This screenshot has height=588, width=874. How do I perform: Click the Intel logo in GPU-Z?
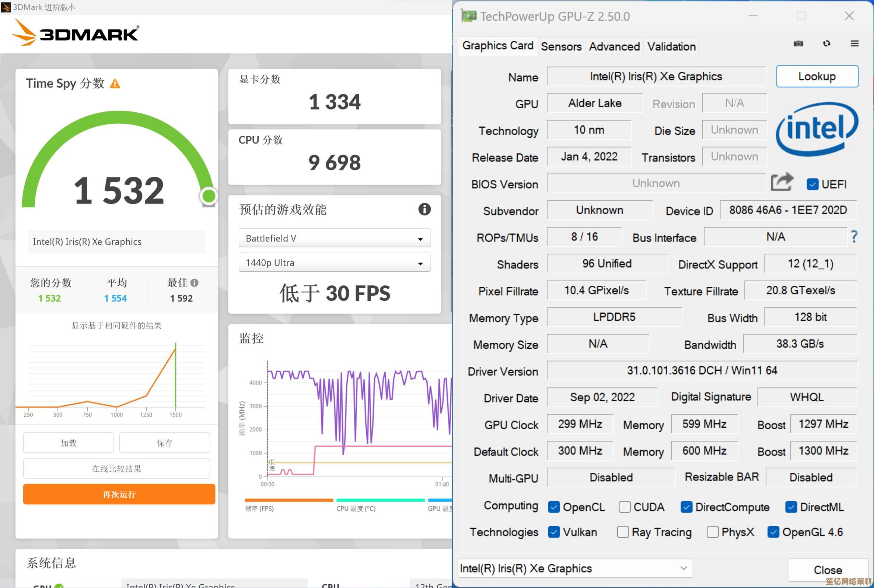tap(817, 129)
